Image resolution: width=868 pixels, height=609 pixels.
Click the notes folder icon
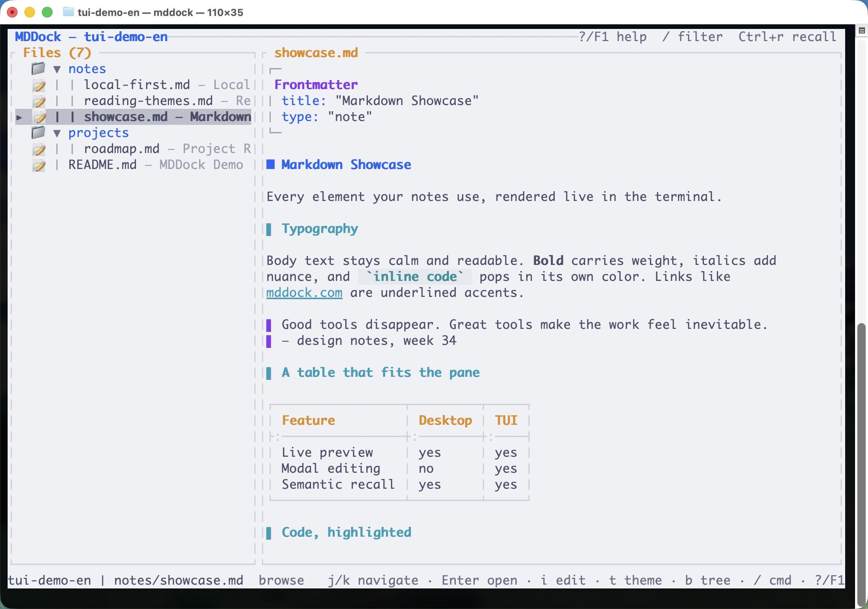click(x=38, y=69)
